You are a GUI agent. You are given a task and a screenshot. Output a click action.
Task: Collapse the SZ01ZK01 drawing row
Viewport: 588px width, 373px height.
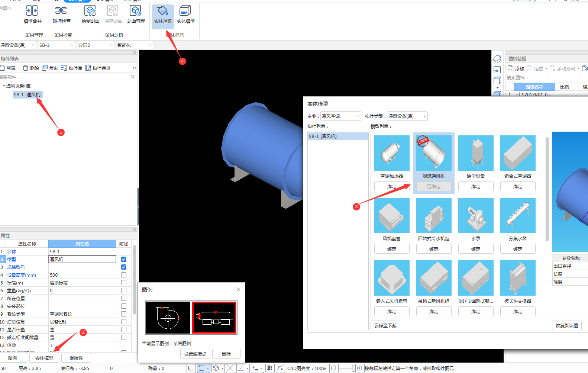click(x=517, y=94)
